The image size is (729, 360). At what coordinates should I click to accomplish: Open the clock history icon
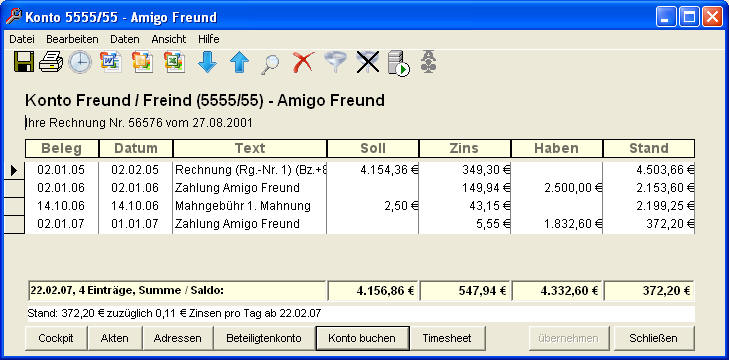(x=80, y=62)
